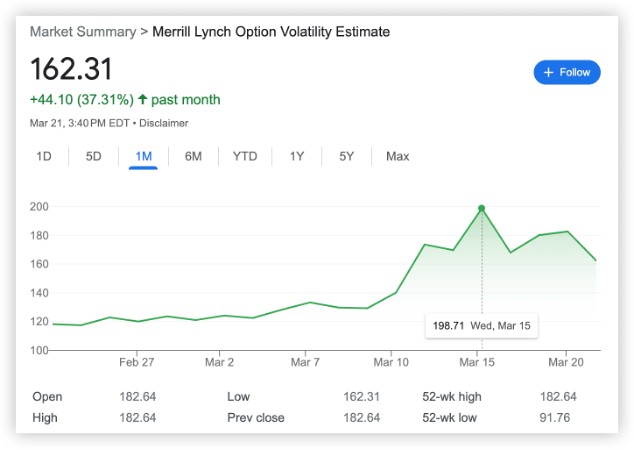Click the Merrill Lynch Option Volatility Estimate title

click(x=271, y=32)
